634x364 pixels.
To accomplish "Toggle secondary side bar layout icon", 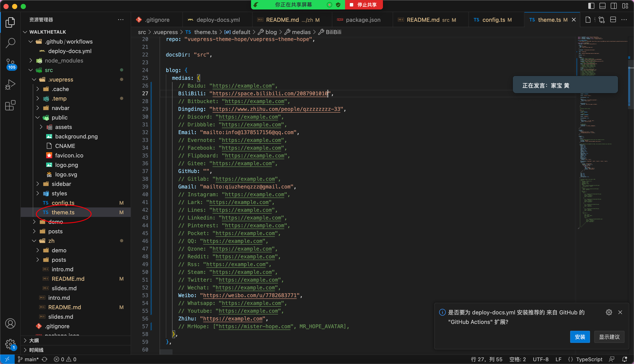I will [x=614, y=6].
